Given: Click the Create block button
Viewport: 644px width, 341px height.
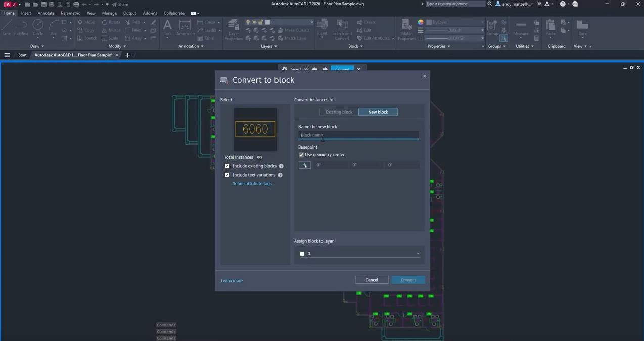Looking at the screenshot, I should pyautogui.click(x=366, y=22).
